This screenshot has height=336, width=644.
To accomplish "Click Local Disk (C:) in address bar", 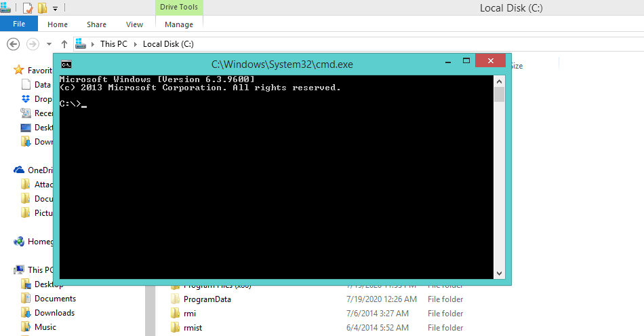I will click(167, 44).
